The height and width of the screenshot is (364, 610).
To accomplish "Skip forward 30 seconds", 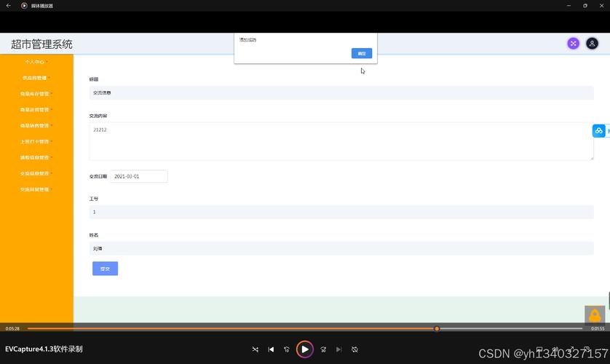I will (x=323, y=349).
